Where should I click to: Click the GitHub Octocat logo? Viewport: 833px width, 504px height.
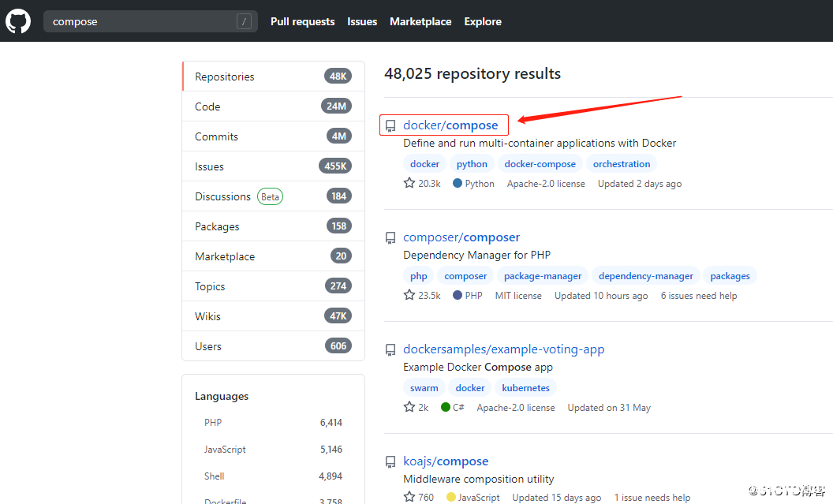[x=18, y=21]
